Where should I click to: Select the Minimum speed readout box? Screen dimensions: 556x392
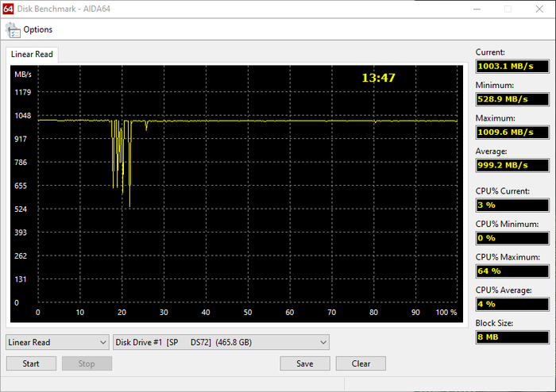512,99
